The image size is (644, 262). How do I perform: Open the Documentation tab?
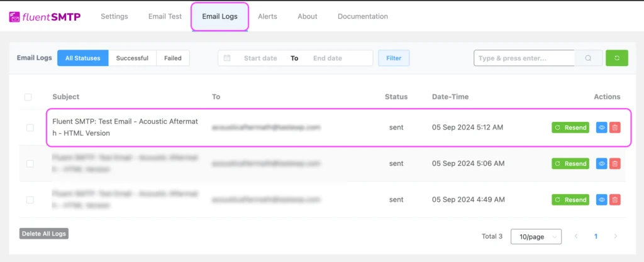click(363, 16)
